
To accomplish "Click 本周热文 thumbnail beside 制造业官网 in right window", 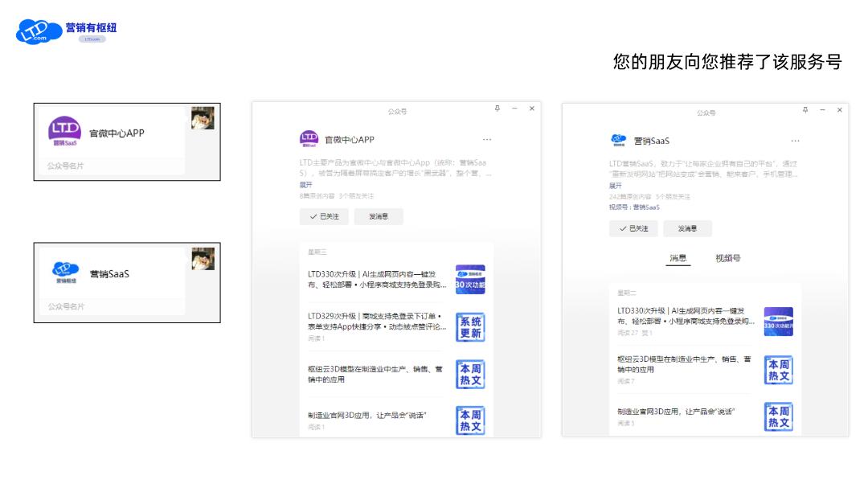I will click(779, 416).
